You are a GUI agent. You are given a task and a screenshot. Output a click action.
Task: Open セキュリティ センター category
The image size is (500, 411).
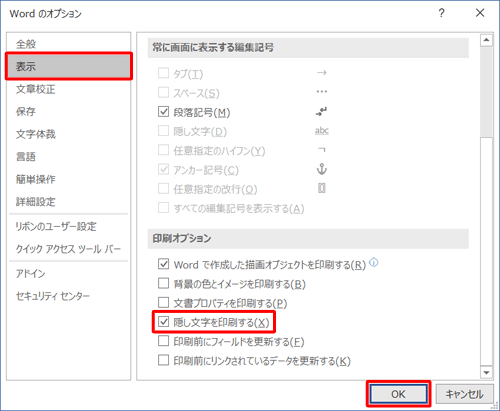point(69,296)
